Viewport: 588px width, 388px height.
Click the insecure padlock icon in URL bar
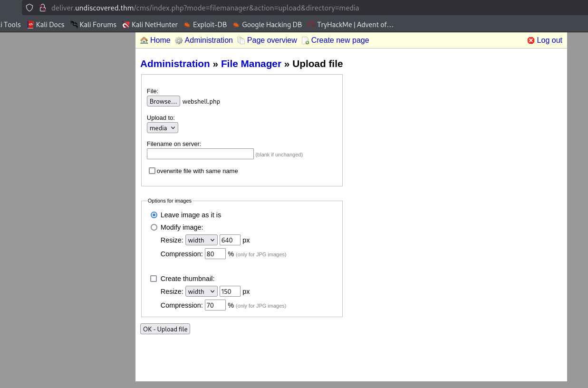click(x=42, y=8)
